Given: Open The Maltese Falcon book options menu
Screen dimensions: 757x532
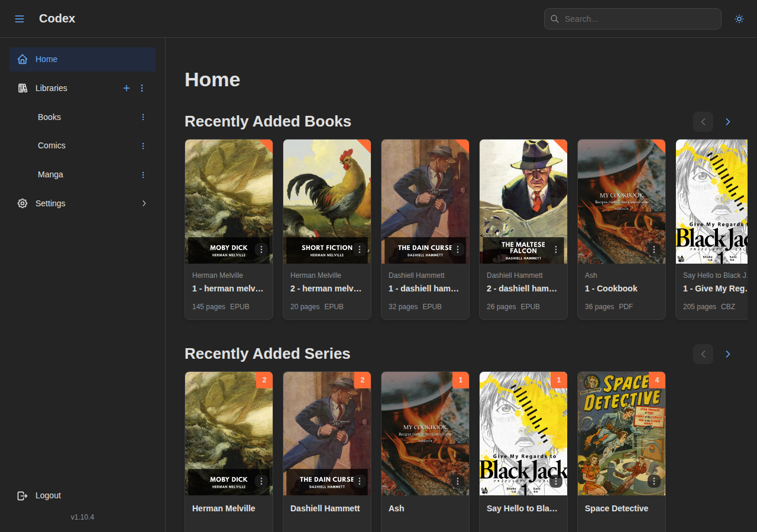Looking at the screenshot, I should (556, 249).
